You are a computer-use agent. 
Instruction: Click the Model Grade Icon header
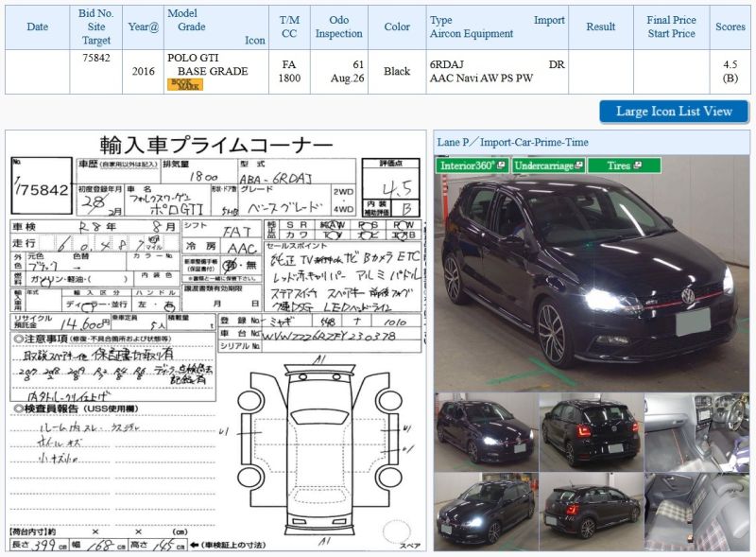coord(216,27)
